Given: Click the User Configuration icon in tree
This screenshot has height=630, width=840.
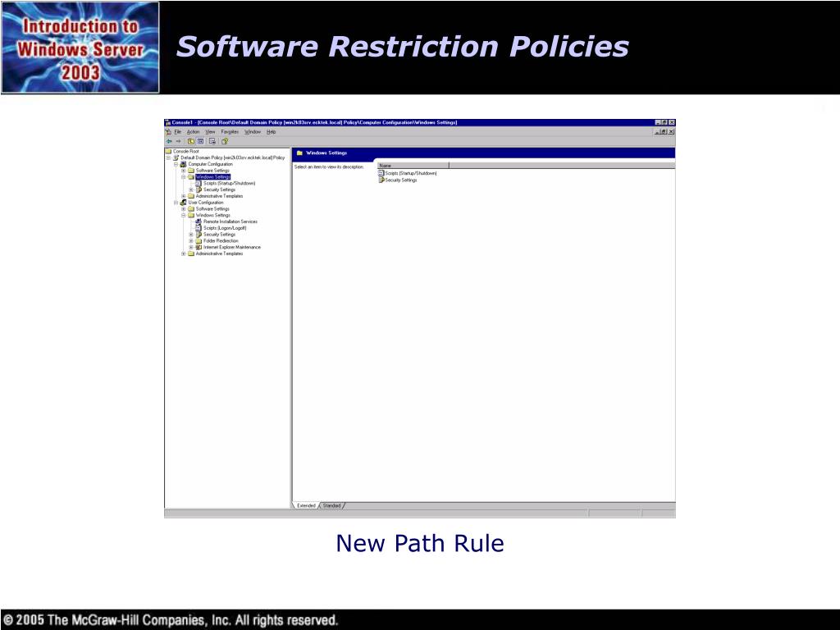Looking at the screenshot, I should tap(183, 203).
